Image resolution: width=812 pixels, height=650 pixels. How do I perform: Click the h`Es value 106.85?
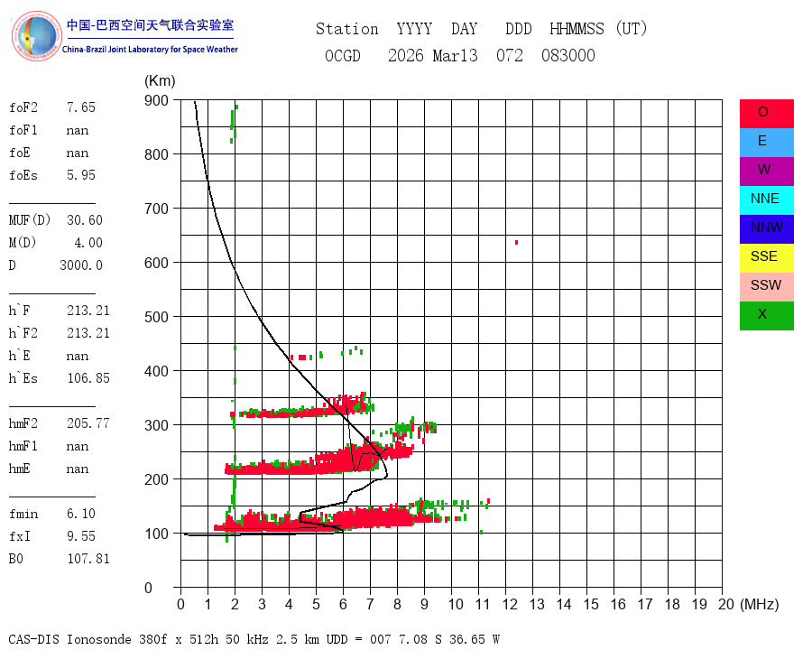(88, 378)
